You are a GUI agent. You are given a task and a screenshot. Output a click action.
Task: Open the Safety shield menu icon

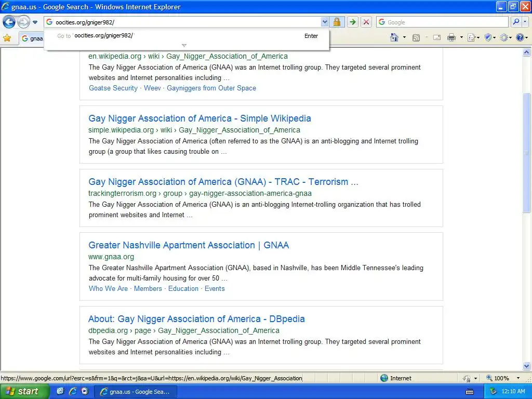[x=489, y=37]
